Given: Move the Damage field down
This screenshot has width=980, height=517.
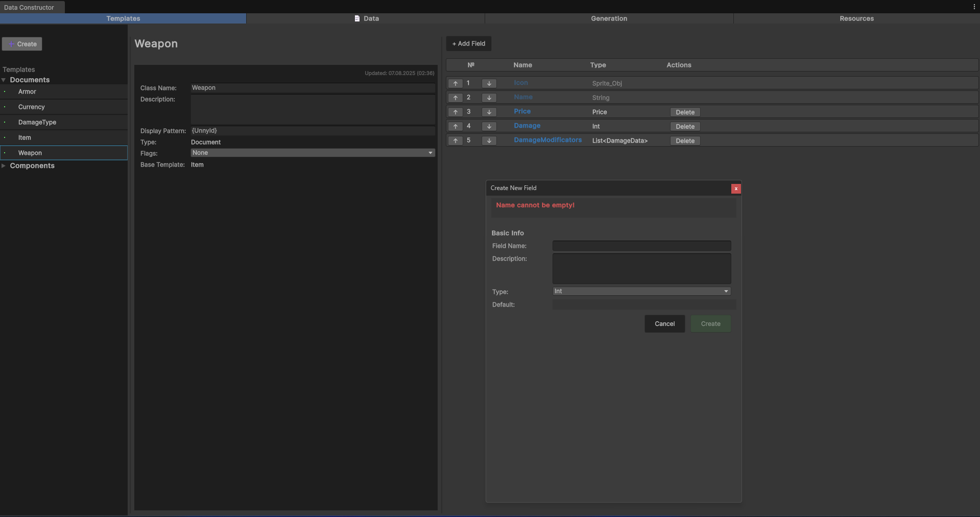Looking at the screenshot, I should tap(489, 126).
